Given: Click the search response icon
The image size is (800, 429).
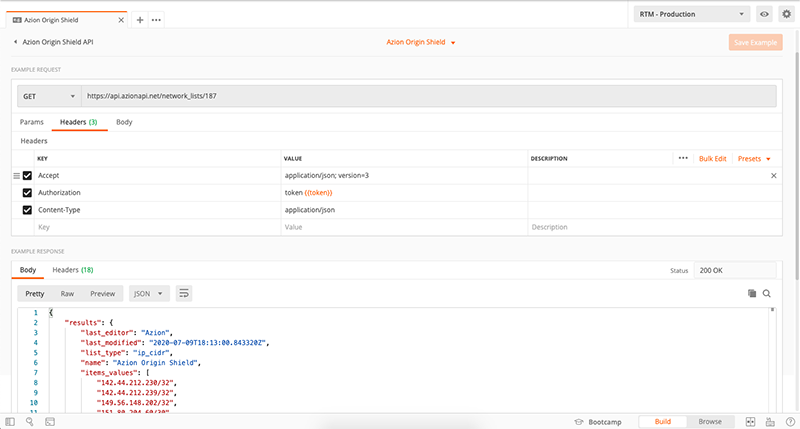Looking at the screenshot, I should (x=766, y=293).
